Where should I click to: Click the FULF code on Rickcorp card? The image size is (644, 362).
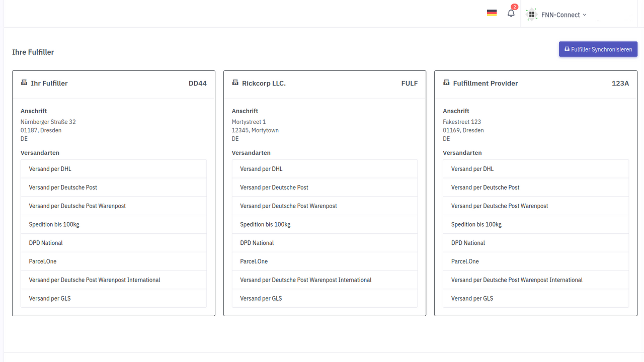pyautogui.click(x=409, y=83)
